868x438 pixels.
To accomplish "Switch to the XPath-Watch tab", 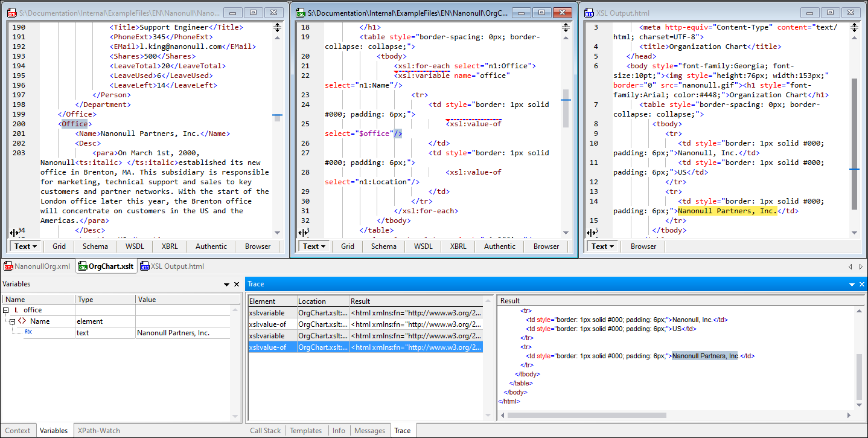I will pos(98,431).
